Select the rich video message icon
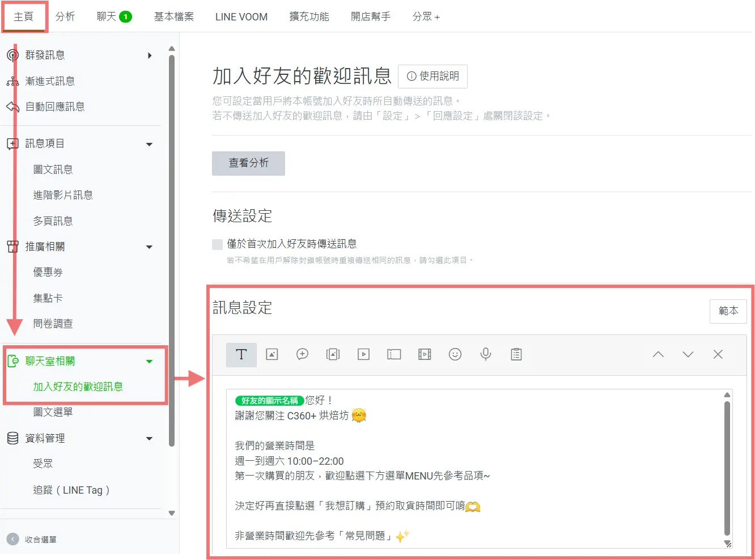Screen dimensions: 755x560 tap(425, 355)
